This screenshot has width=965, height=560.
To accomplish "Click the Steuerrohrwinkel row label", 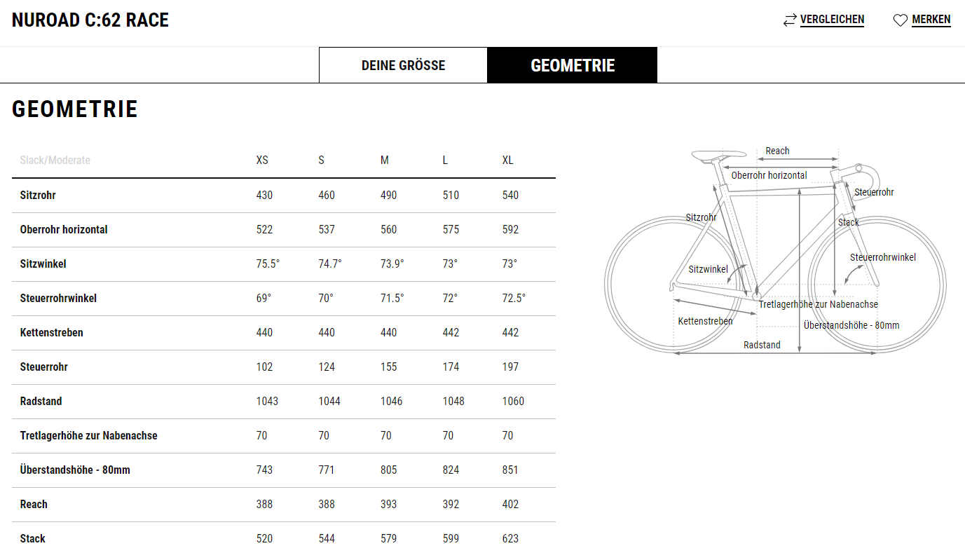I will coord(58,298).
